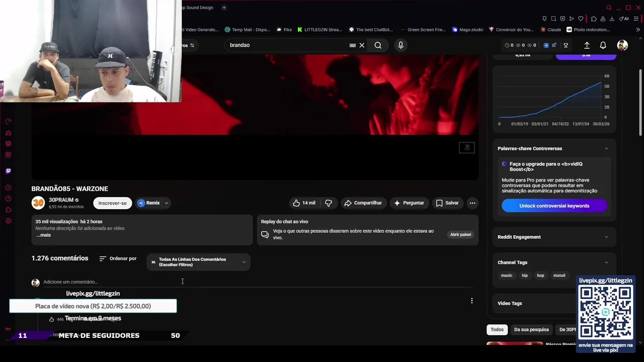Click the hip channel tag

(525, 276)
